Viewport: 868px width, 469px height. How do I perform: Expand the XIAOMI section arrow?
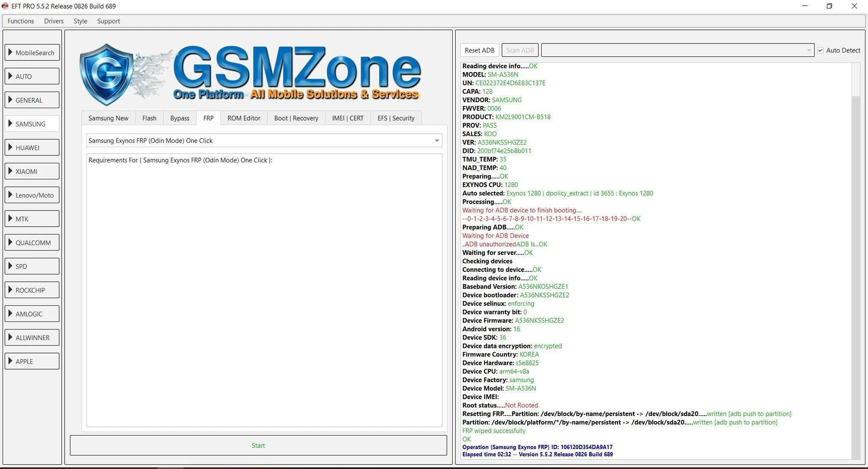click(x=10, y=171)
